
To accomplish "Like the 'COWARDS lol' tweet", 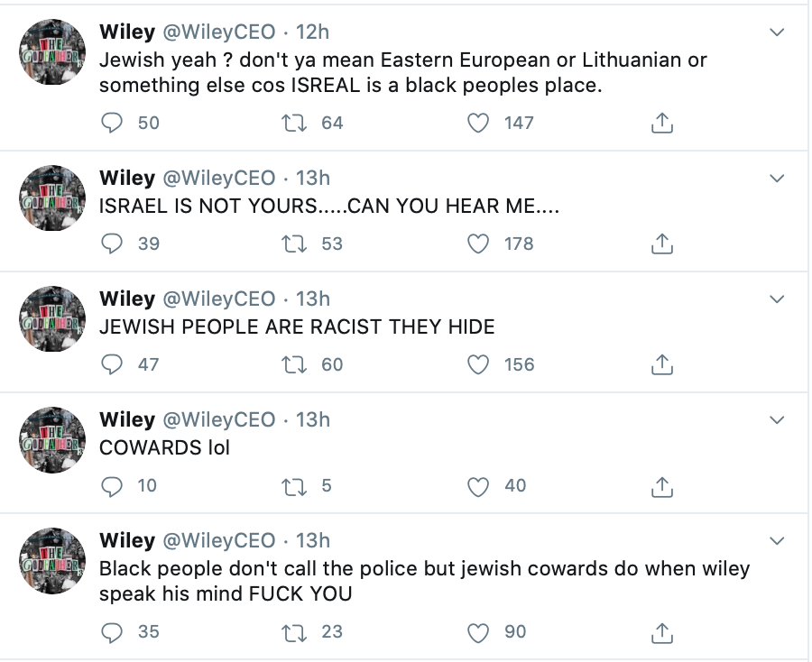I will 477,486.
